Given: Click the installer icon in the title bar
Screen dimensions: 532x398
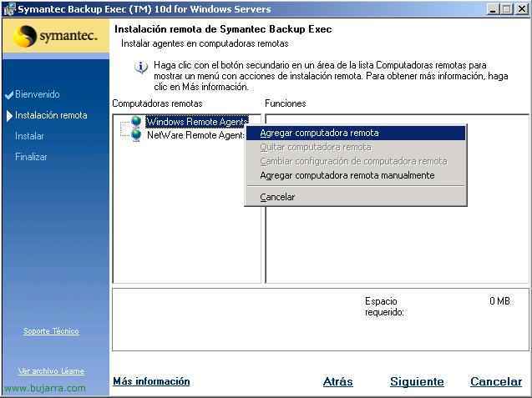Looking at the screenshot, I should click(x=9, y=9).
